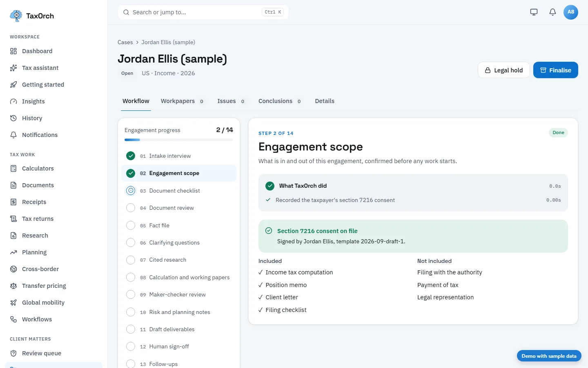Open Notifications bell in sidebar

click(13, 135)
